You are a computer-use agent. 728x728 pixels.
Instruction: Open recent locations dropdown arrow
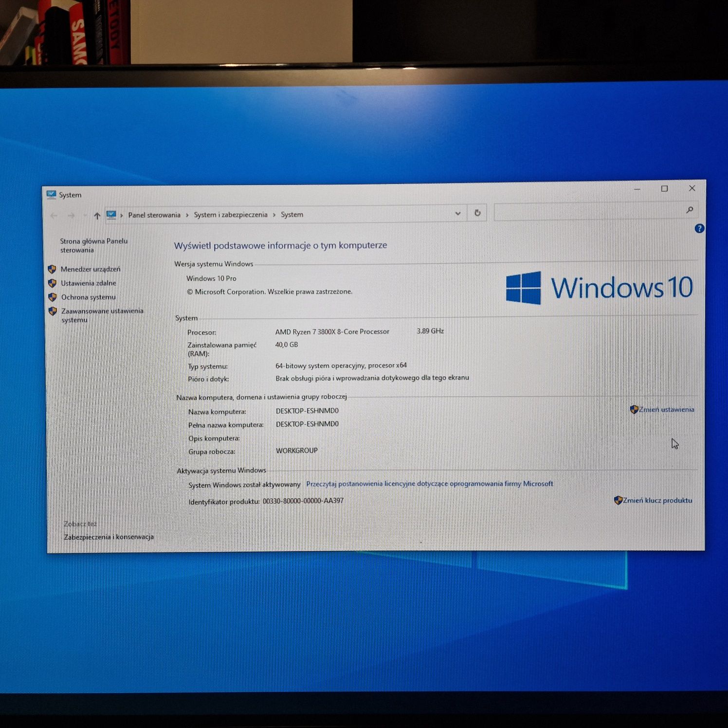(x=85, y=216)
